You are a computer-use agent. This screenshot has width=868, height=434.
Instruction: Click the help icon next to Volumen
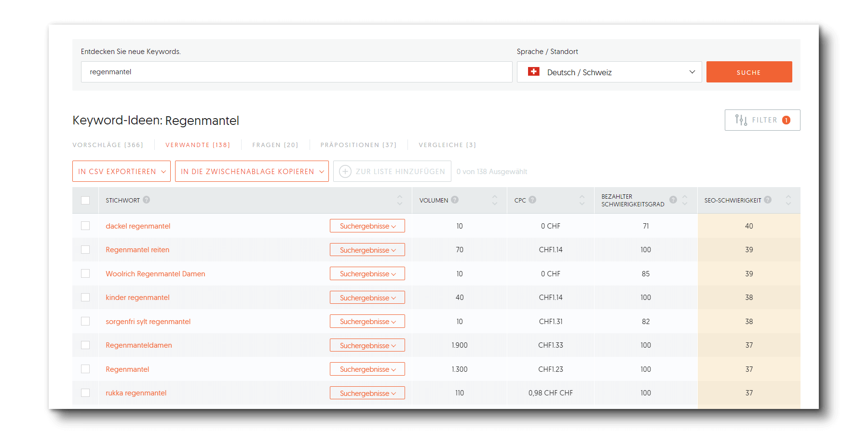455,200
